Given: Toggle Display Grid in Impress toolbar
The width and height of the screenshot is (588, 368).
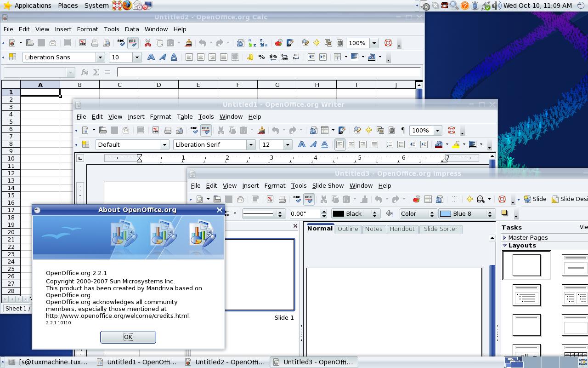Looking at the screenshot, I should pos(454,199).
